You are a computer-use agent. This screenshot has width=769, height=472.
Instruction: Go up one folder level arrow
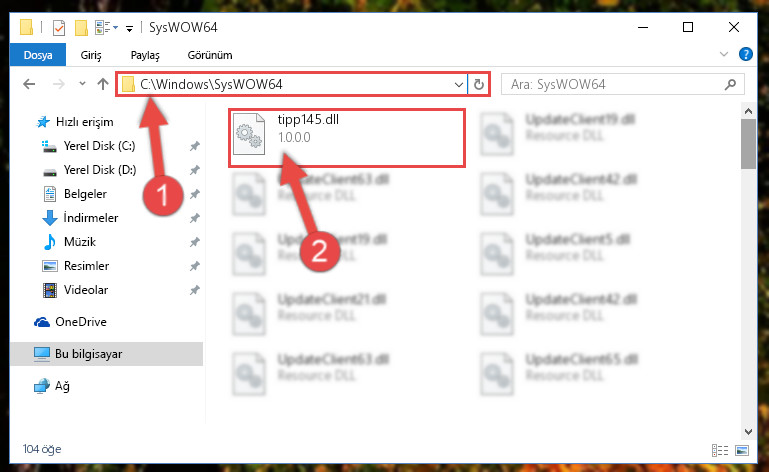[103, 84]
